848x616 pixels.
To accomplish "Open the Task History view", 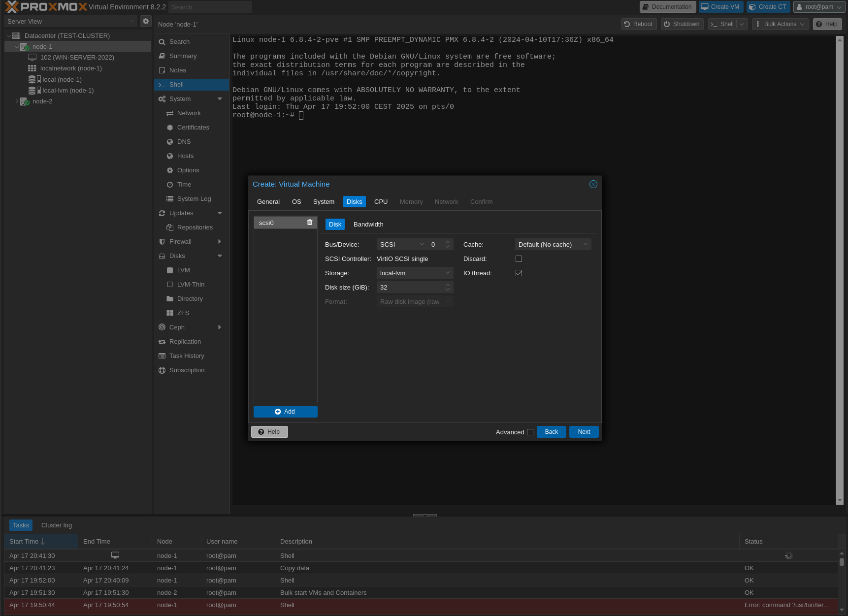I will pyautogui.click(x=186, y=356).
